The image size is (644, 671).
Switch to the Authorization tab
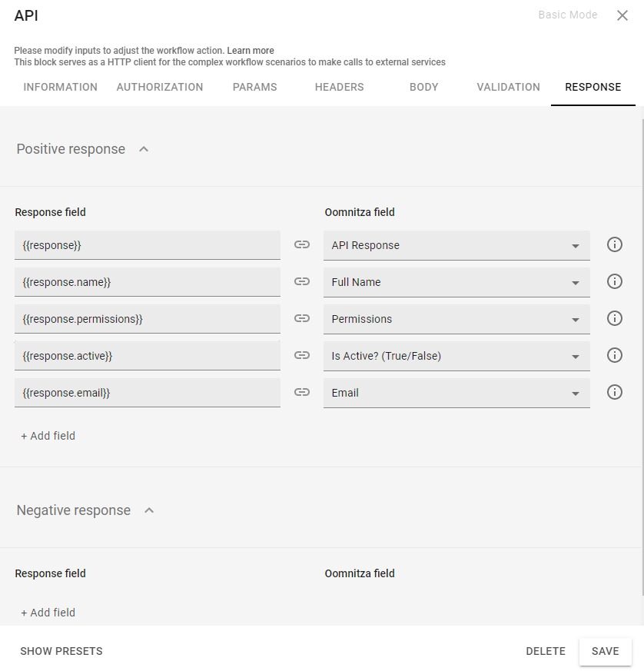[160, 88]
